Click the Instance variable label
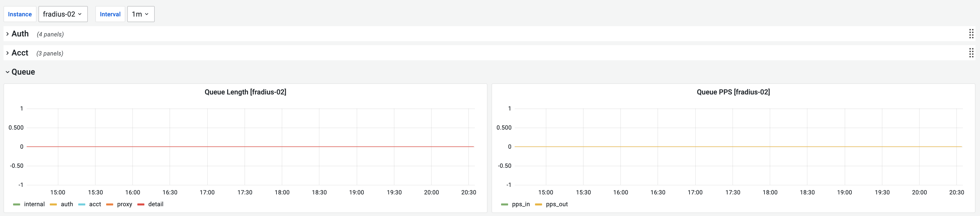This screenshot has height=216, width=980. 20,14
